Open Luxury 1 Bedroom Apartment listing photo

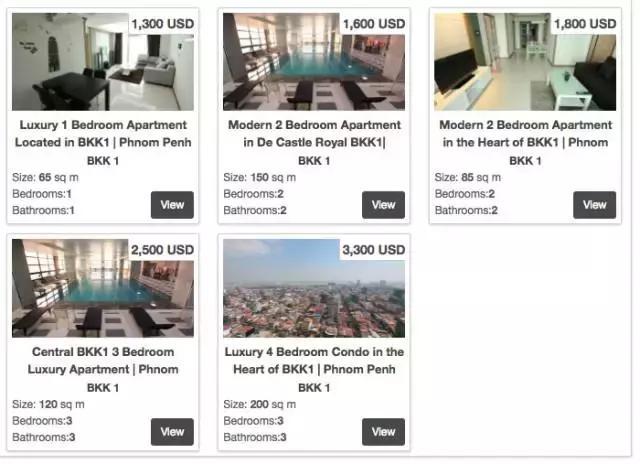click(103, 62)
